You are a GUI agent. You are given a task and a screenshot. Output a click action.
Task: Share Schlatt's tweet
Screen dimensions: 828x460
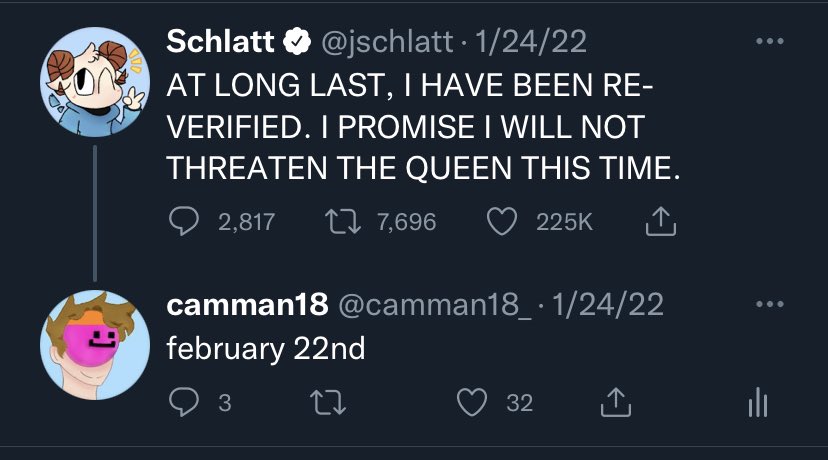(661, 221)
